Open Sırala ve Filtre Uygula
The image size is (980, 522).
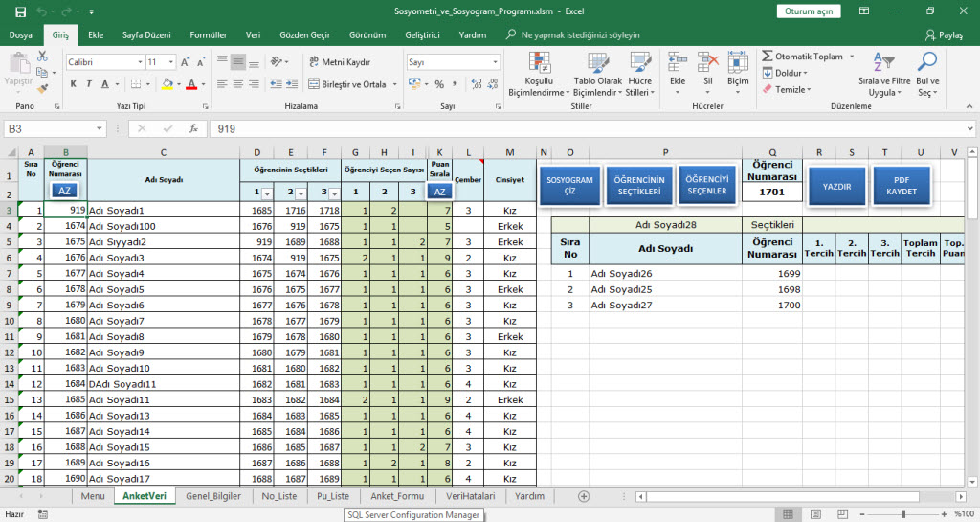[884, 74]
